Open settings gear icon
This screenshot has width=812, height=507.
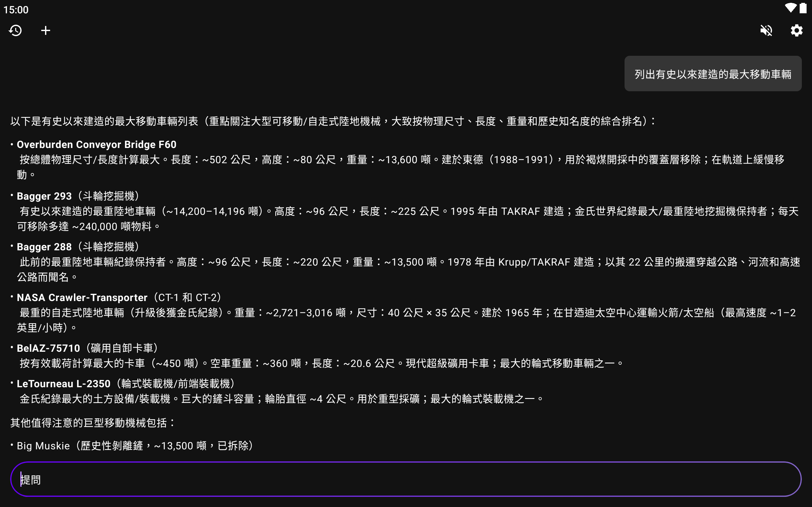796,30
